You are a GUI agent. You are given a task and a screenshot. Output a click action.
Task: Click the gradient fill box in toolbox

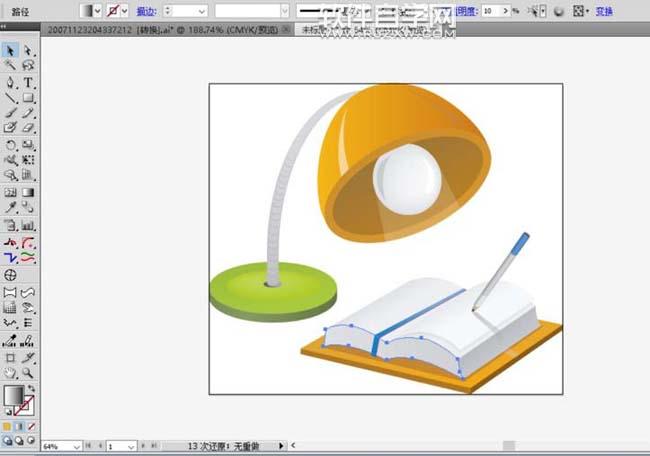[14, 395]
